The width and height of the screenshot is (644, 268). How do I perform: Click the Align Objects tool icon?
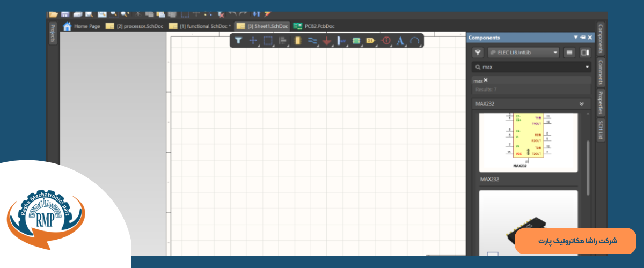(283, 41)
